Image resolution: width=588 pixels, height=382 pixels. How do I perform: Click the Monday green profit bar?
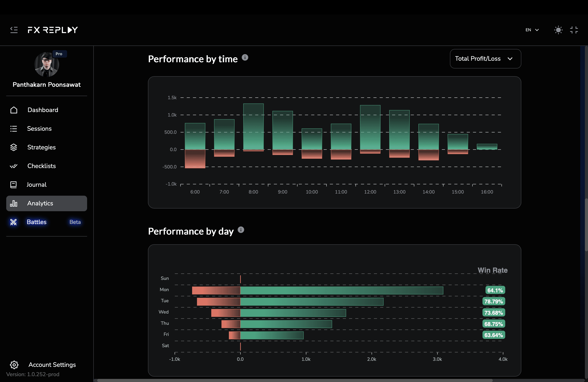tap(341, 290)
